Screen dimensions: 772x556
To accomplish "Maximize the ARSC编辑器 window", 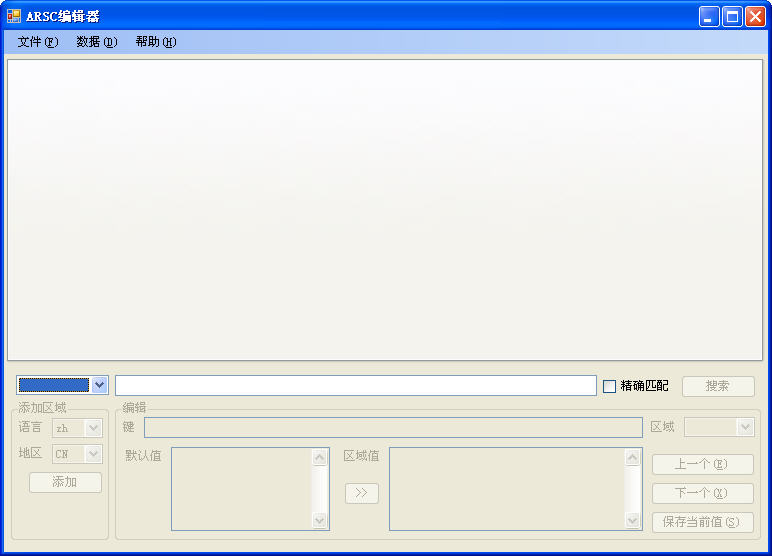I will pyautogui.click(x=732, y=17).
